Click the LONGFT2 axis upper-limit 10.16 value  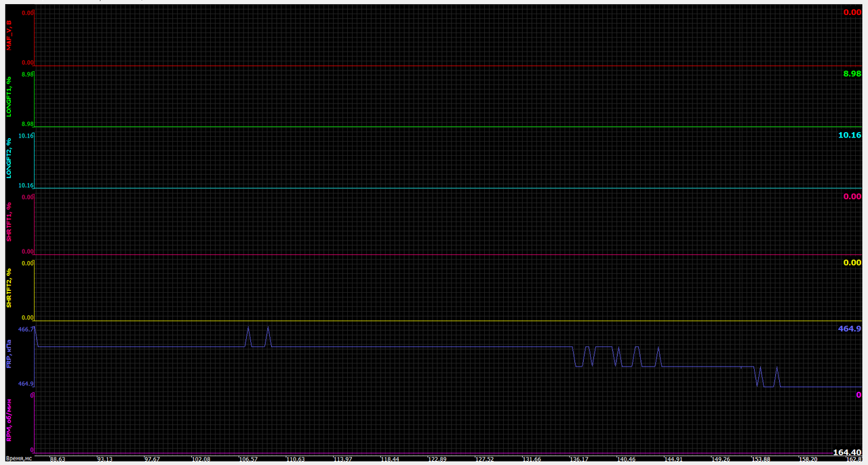coord(26,136)
